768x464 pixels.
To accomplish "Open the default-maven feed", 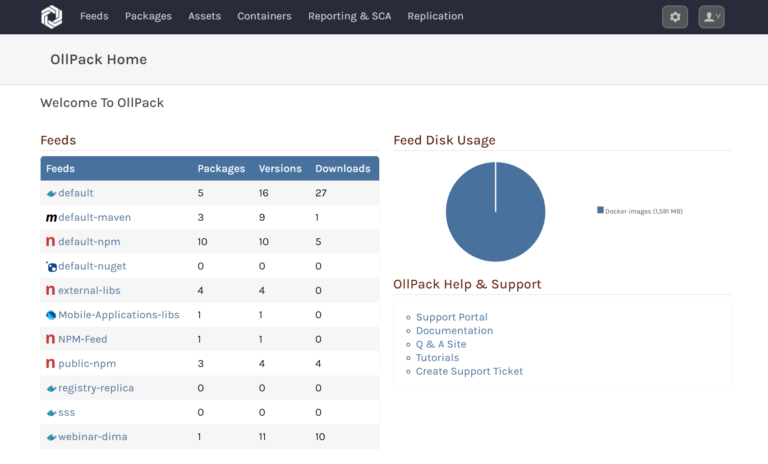I will click(95, 218).
